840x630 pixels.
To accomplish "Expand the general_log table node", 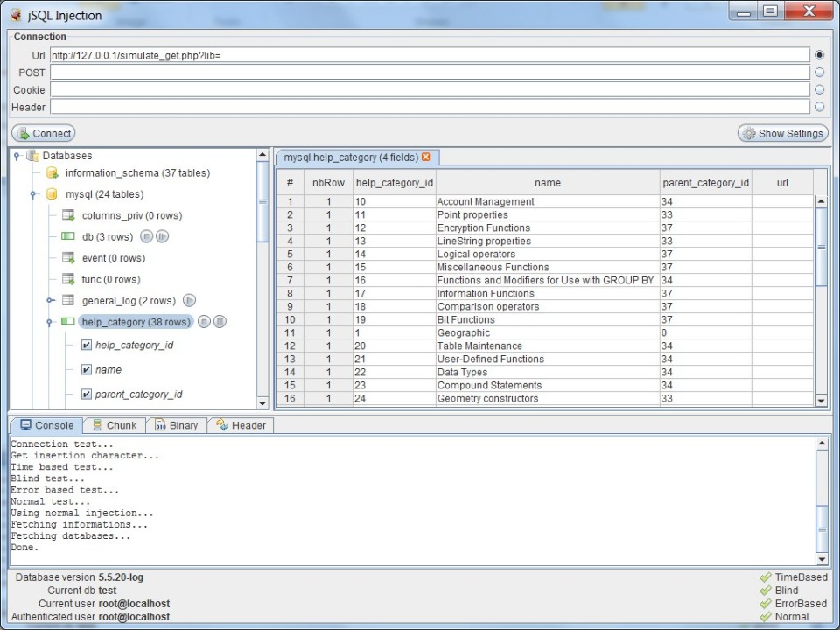I will 51,301.
